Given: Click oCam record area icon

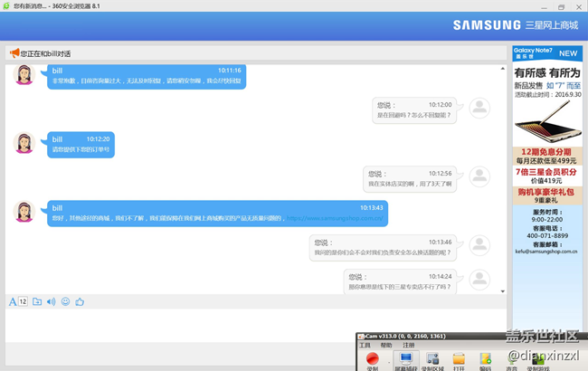Looking at the screenshot, I should 432,359.
